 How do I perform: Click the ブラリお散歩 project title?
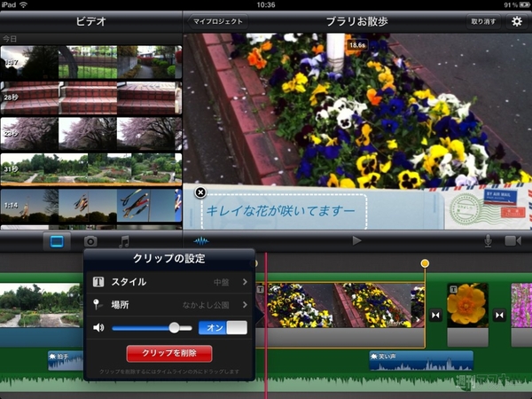click(357, 21)
